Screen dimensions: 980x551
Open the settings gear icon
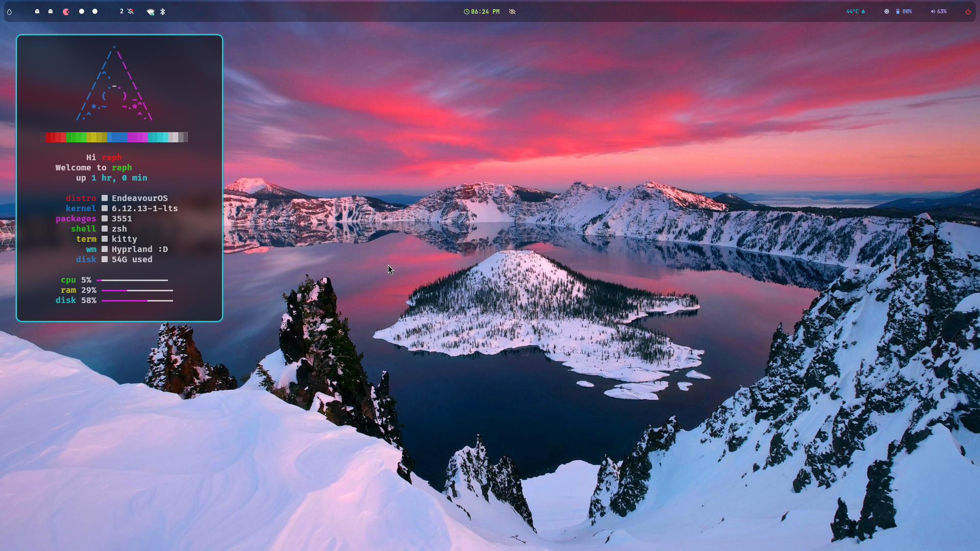887,11
